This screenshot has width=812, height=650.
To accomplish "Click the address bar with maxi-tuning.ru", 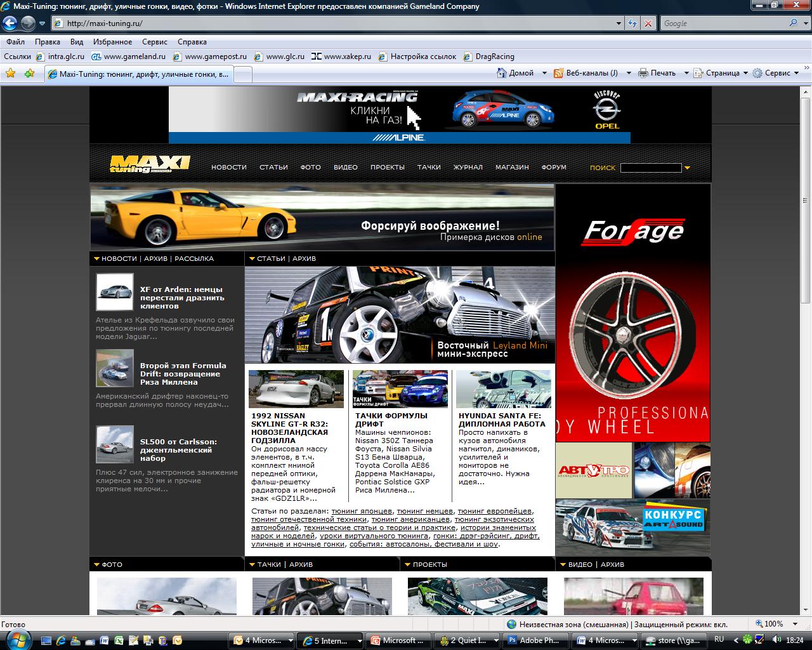I will click(333, 23).
